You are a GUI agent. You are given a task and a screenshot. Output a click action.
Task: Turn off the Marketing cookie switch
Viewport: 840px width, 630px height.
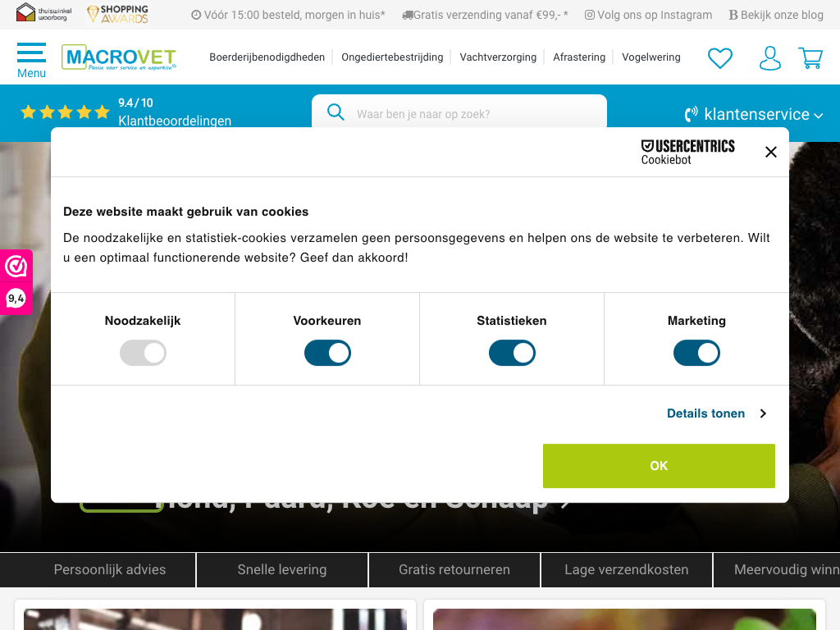pos(696,353)
